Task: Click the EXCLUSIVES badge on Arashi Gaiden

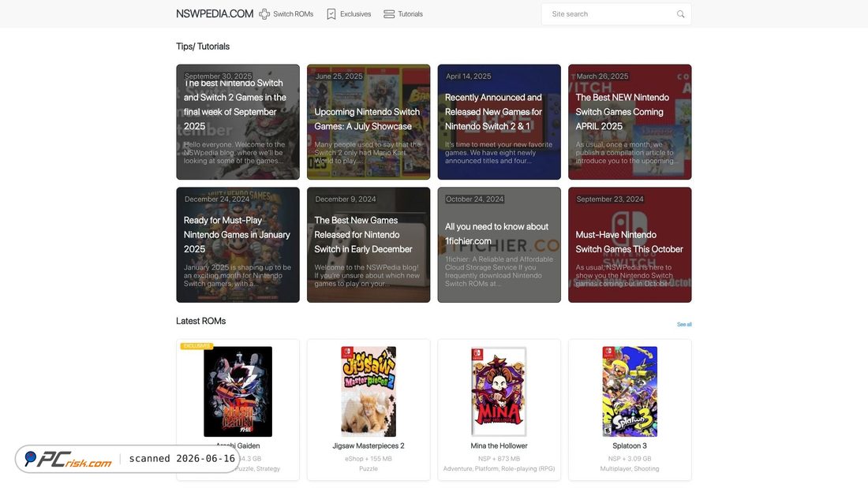Action: (x=196, y=346)
